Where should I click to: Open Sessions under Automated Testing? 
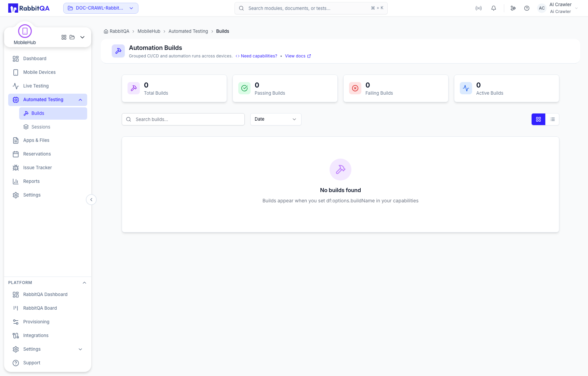(x=53, y=127)
